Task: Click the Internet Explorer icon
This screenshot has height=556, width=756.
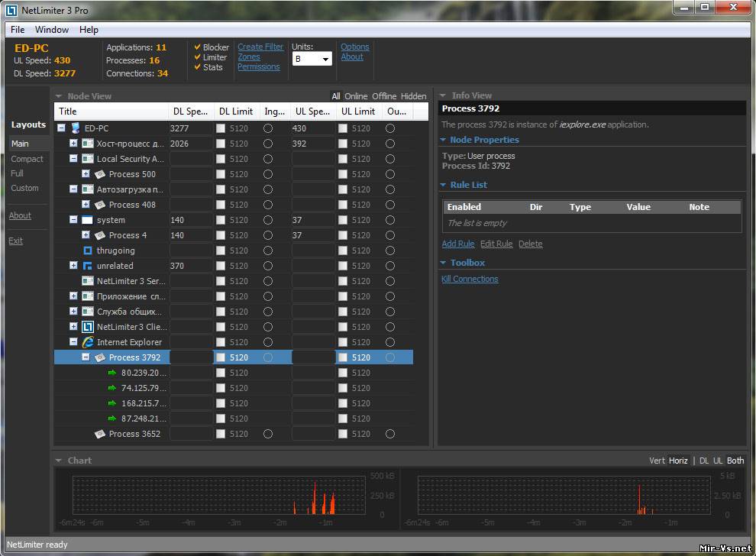Action: 88,342
